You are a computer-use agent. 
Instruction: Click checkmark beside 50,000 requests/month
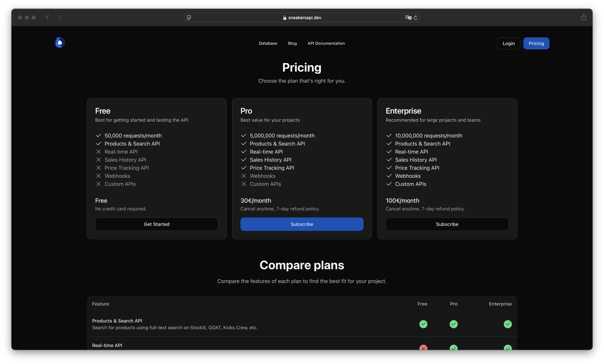point(99,135)
